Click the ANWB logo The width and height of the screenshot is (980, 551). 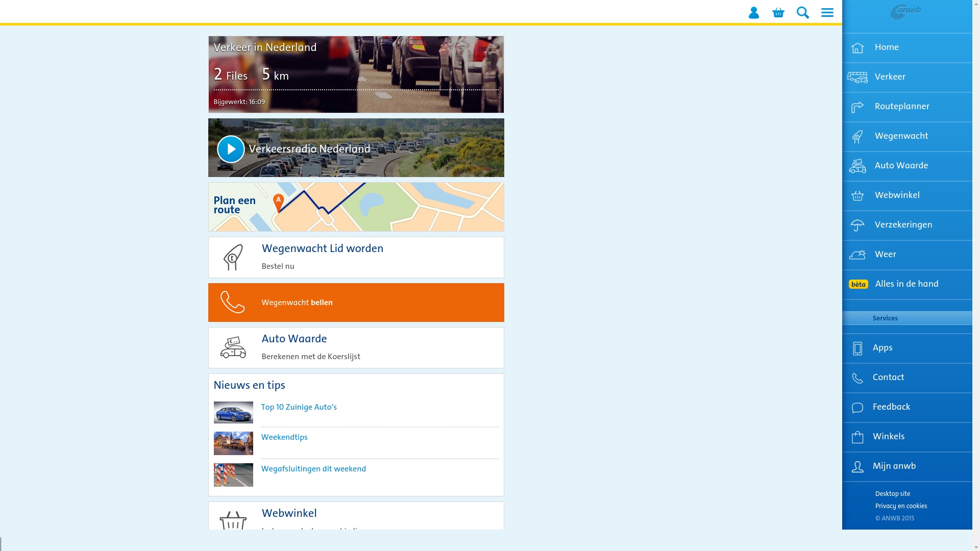pos(906,12)
